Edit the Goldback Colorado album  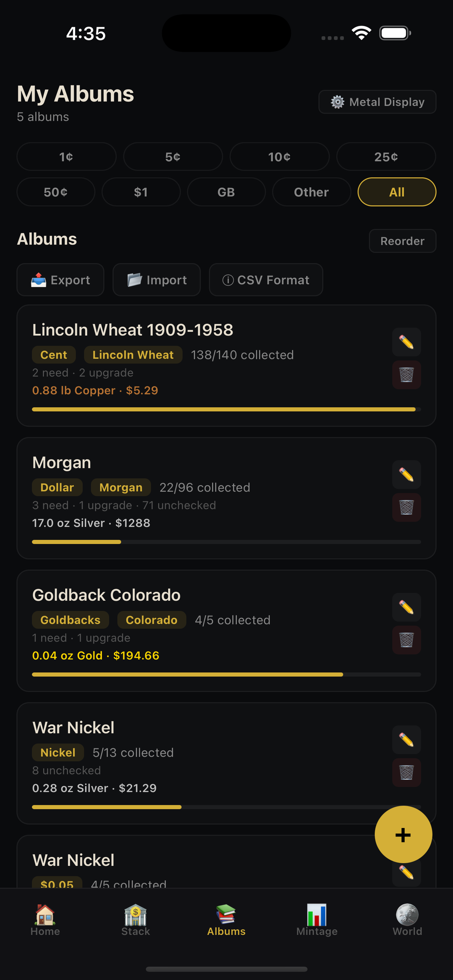point(406,607)
